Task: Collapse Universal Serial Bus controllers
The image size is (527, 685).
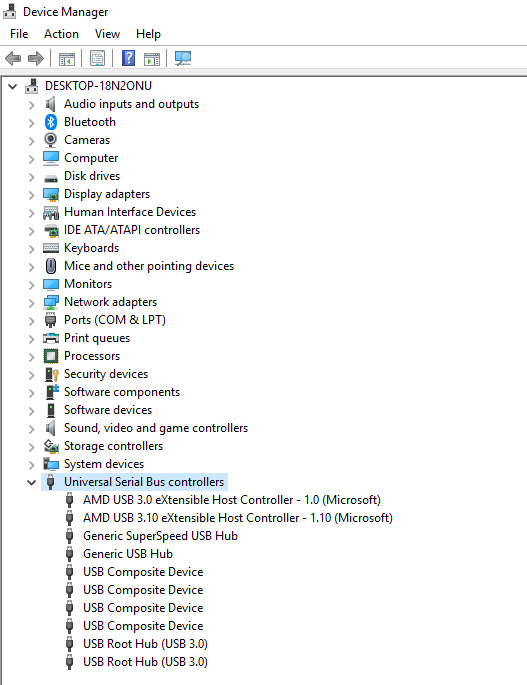Action: 31,483
